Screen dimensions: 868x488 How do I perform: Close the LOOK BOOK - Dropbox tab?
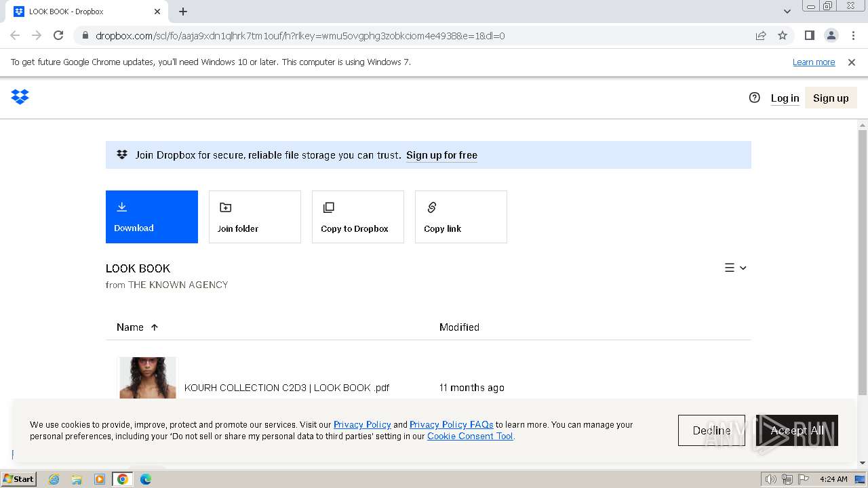click(157, 12)
